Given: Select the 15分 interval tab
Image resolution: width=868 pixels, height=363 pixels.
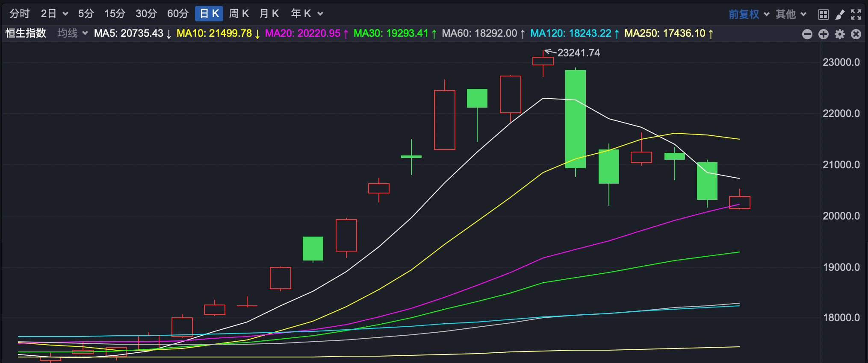Looking at the screenshot, I should (115, 14).
